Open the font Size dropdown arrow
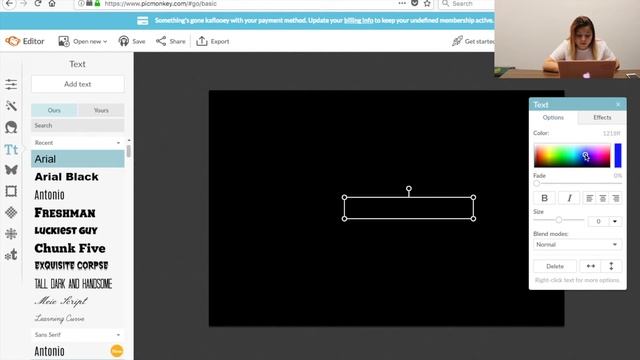Image resolution: width=640 pixels, height=360 pixels. point(615,221)
